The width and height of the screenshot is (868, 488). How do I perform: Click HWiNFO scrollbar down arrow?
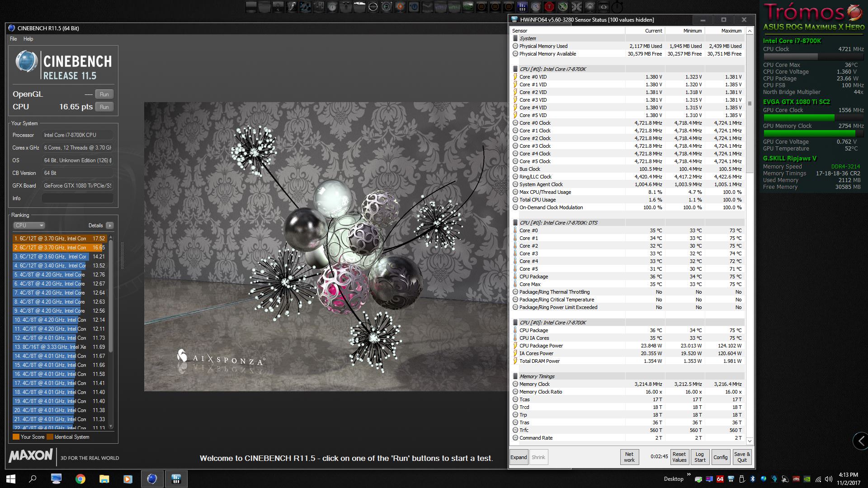click(750, 441)
